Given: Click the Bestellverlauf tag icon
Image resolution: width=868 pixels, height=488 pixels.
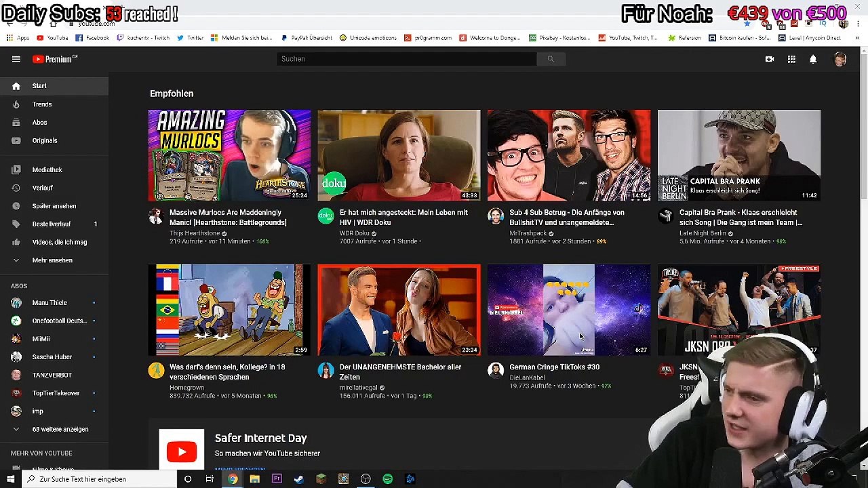Looking at the screenshot, I should coord(16,224).
